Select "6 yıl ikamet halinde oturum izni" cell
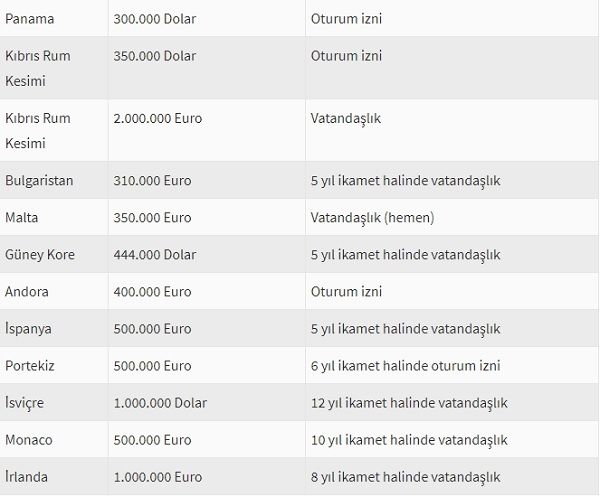The height and width of the screenshot is (497, 600). pyautogui.click(x=405, y=366)
